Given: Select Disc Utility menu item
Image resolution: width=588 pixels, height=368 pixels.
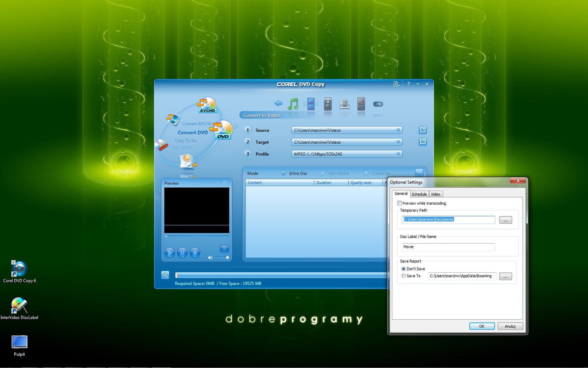Looking at the screenshot, I should 182,148.
